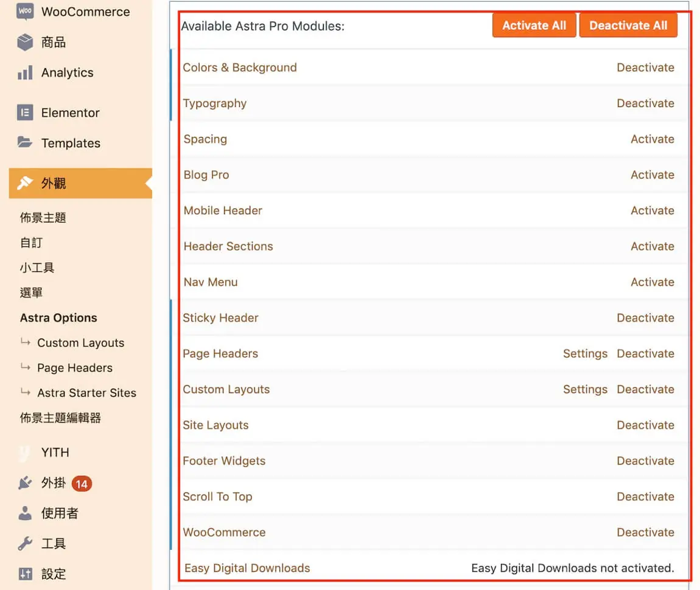Open the 自訂 submenu item
The width and height of the screenshot is (700, 590).
point(31,243)
